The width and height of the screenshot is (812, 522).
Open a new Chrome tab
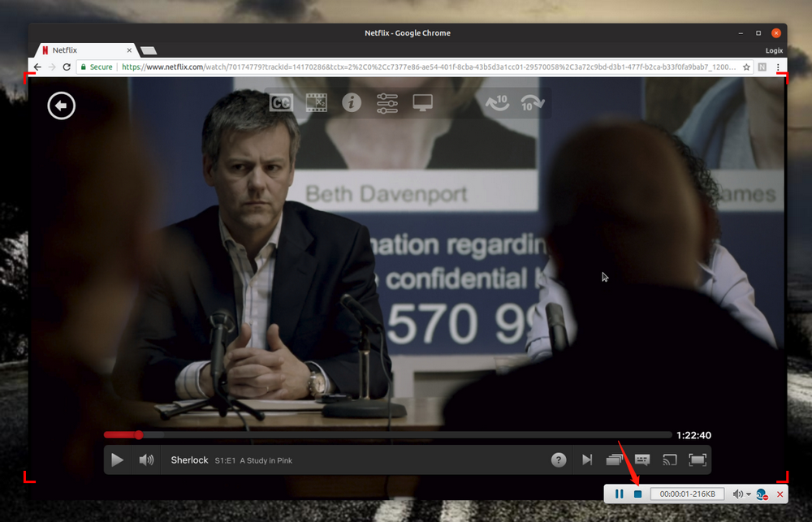149,50
